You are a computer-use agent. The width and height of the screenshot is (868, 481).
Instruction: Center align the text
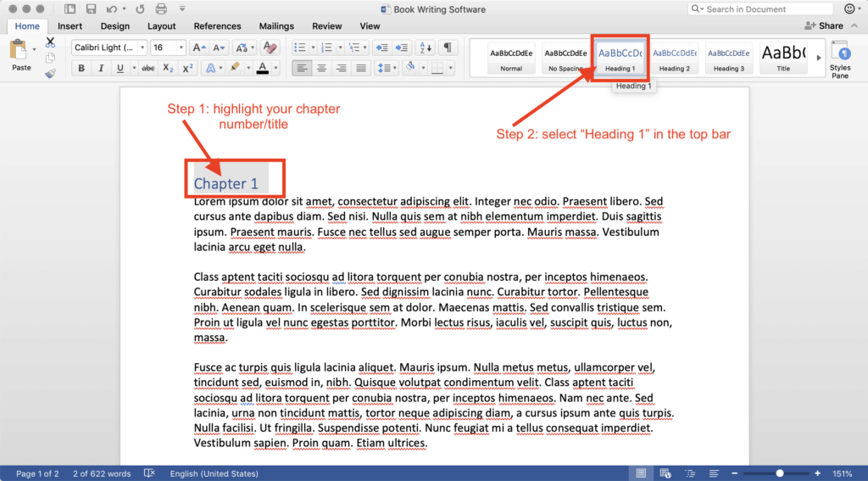(321, 68)
